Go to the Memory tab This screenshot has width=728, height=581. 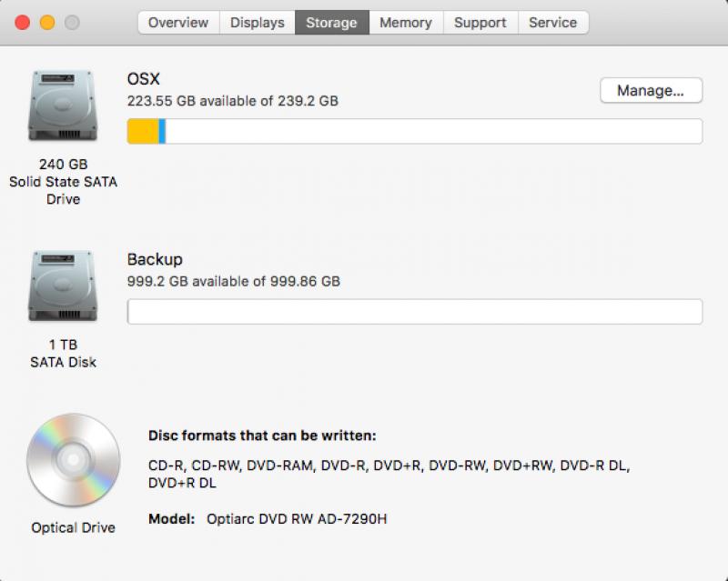click(406, 22)
